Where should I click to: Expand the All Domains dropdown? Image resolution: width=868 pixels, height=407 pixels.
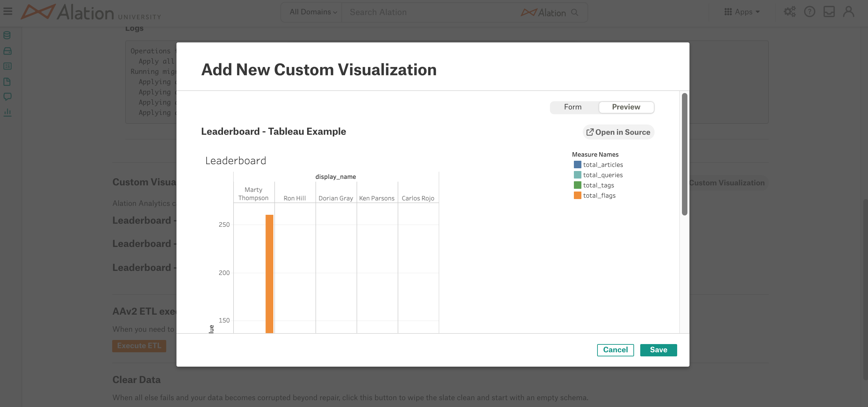pos(313,12)
